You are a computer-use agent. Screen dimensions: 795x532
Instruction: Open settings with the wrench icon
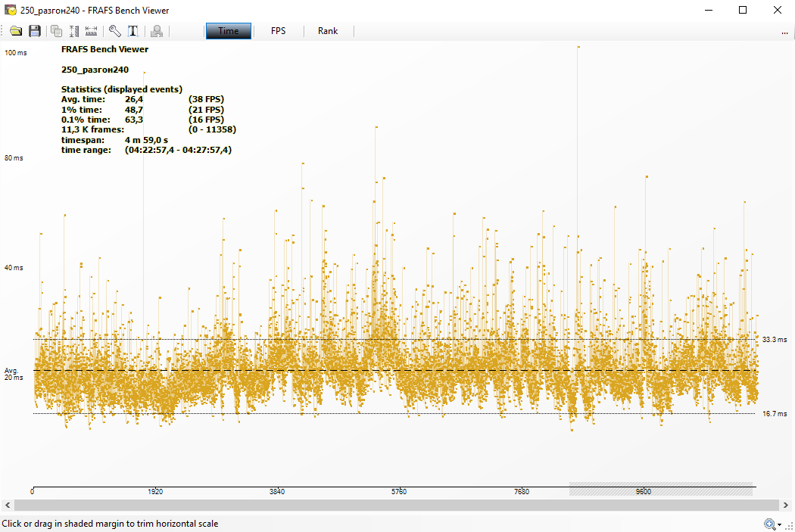pyautogui.click(x=114, y=31)
